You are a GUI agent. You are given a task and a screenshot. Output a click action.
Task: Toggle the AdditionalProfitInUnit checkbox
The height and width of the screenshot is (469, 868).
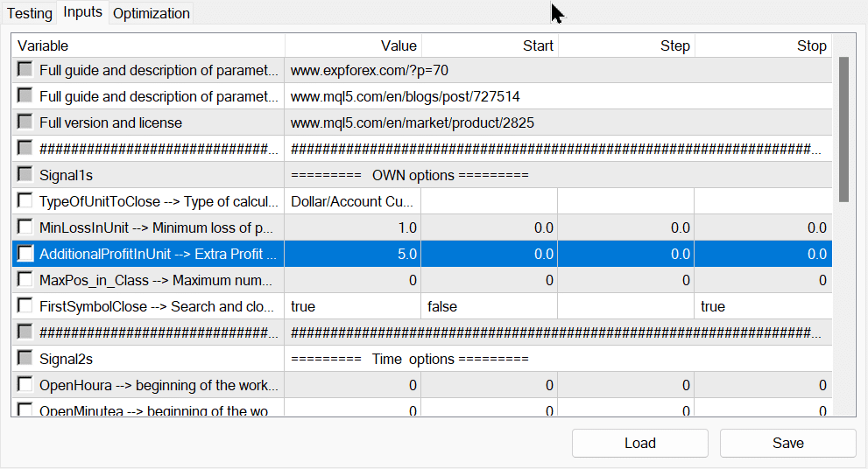(25, 254)
